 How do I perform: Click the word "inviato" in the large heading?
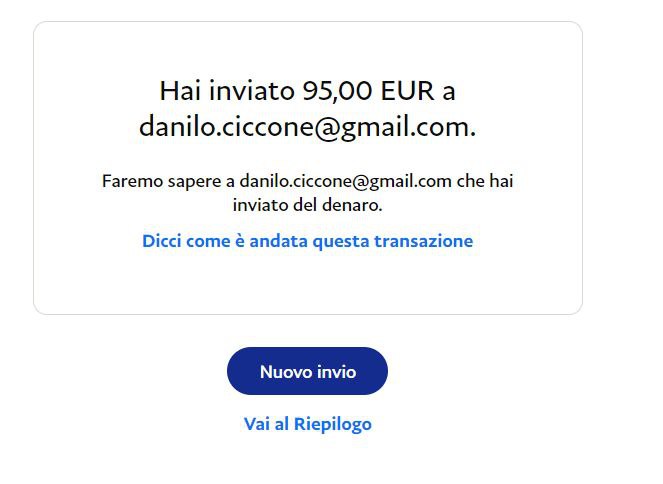point(252,90)
